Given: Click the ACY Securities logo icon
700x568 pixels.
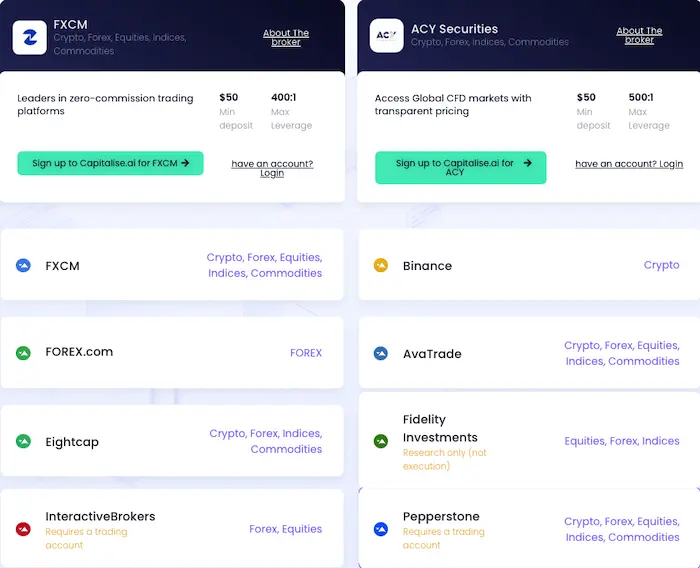Looking at the screenshot, I should (x=387, y=36).
